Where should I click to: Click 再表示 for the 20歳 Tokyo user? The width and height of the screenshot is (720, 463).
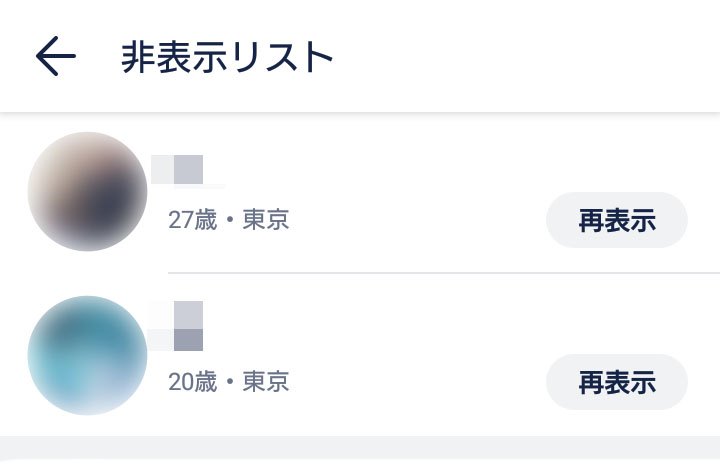[x=617, y=382]
